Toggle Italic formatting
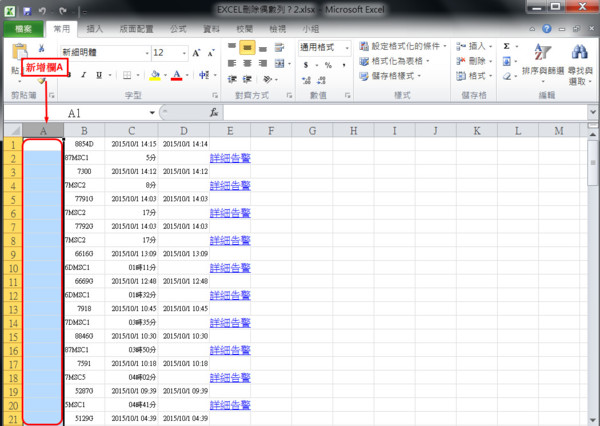Viewport: 600px width, 426px height. tap(84, 75)
